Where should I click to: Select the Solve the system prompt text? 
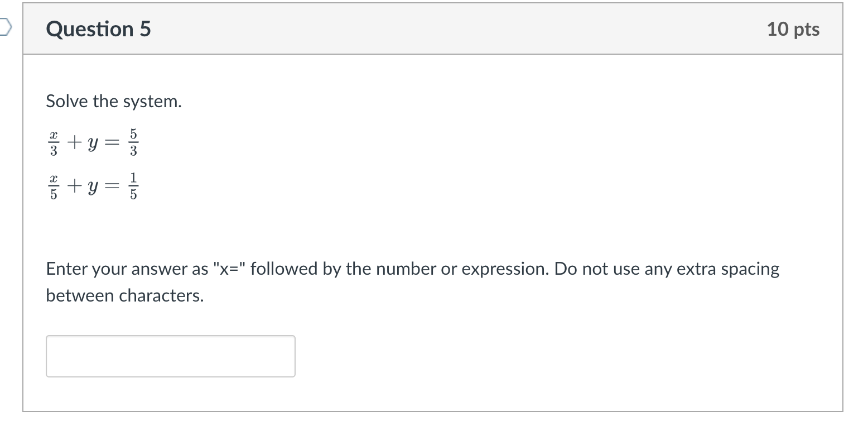click(x=113, y=101)
